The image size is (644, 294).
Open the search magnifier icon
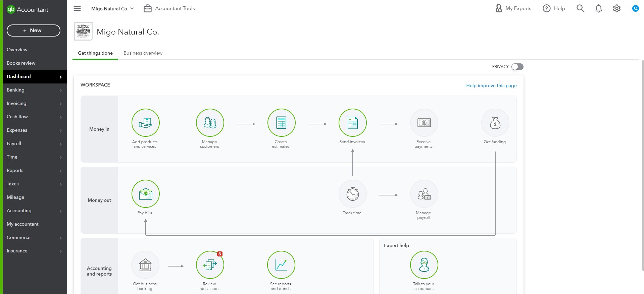580,8
